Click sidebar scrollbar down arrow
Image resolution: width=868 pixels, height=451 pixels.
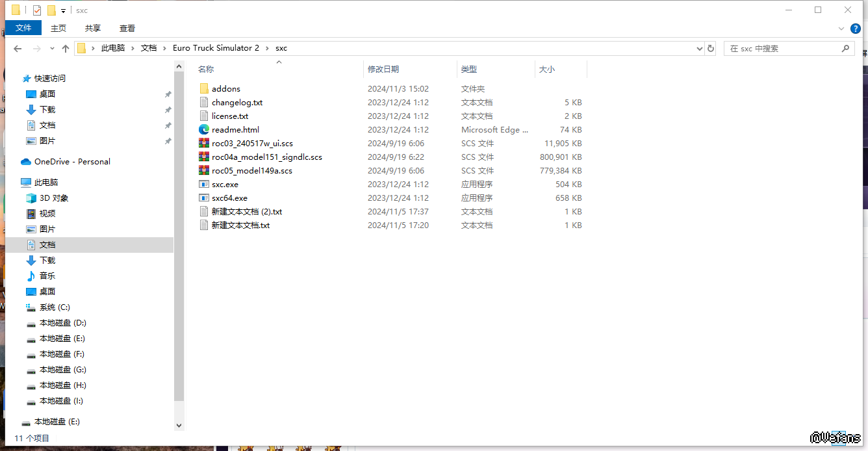pyautogui.click(x=179, y=425)
